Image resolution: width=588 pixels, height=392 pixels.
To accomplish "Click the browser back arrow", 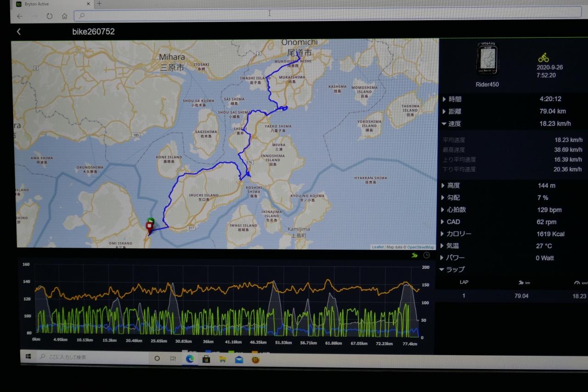I will [x=19, y=16].
